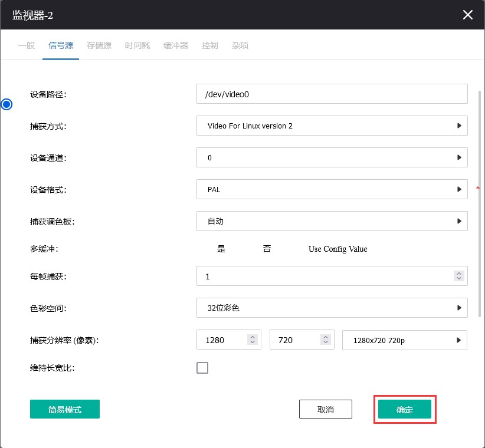
Task: Click the capture height 720 spinner arrows
Action: point(325,340)
